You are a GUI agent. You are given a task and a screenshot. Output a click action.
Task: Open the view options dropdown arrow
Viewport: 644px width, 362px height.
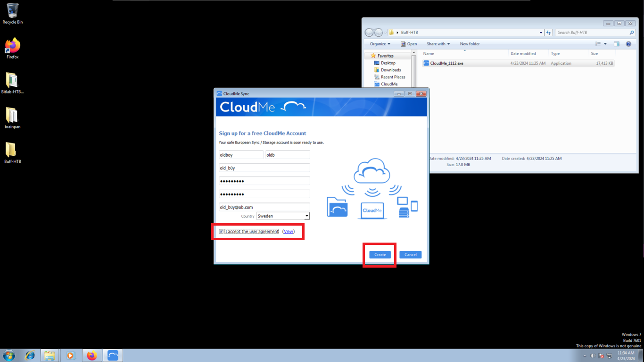click(x=605, y=44)
